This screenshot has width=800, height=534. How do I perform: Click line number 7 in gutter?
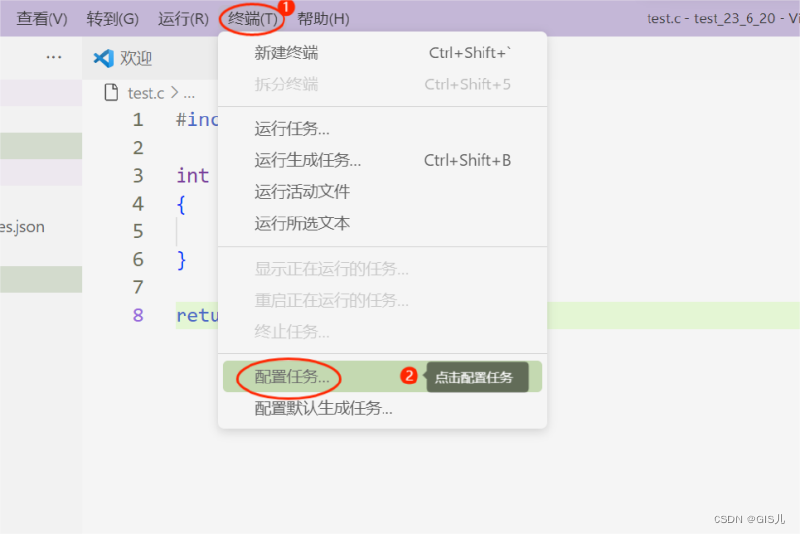coord(138,287)
